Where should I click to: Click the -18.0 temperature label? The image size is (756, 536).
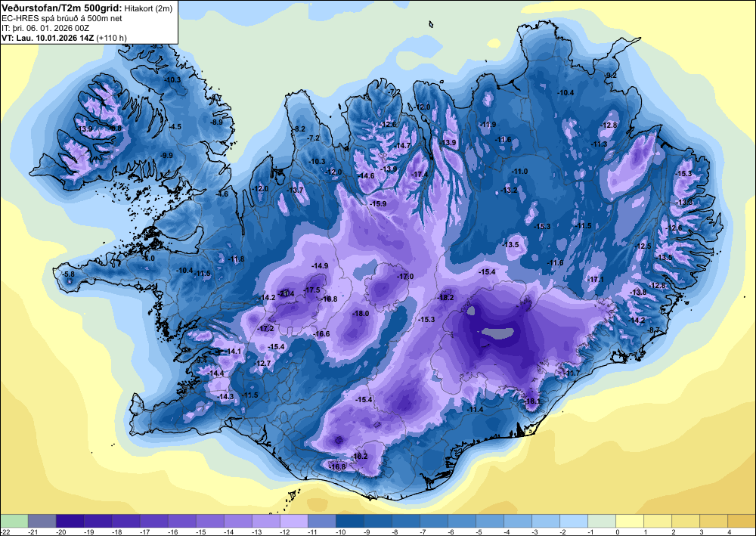[361, 313]
